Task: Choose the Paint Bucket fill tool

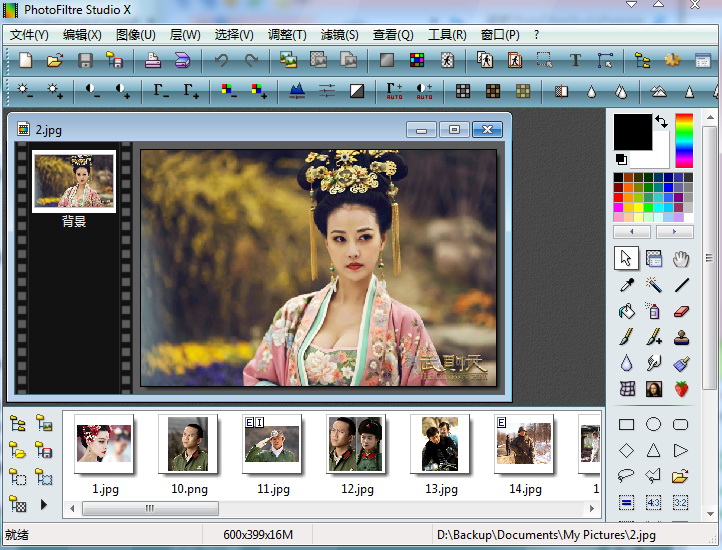Action: 626,311
